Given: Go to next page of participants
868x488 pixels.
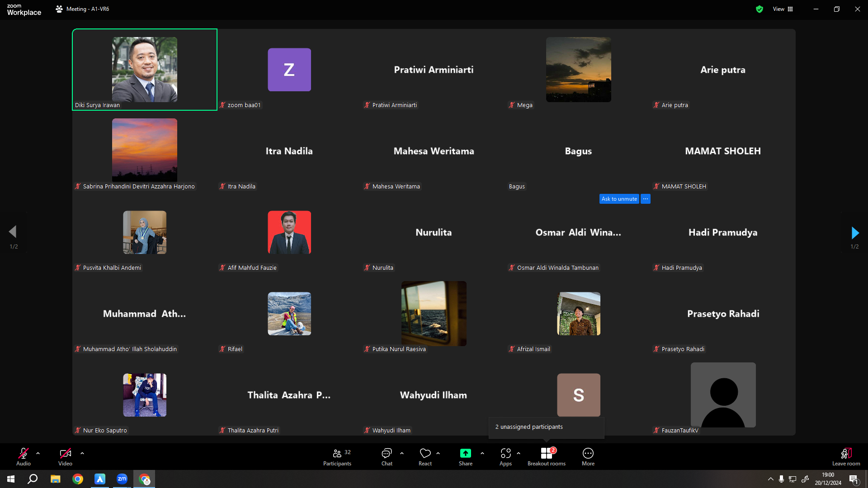Looking at the screenshot, I should click(854, 233).
